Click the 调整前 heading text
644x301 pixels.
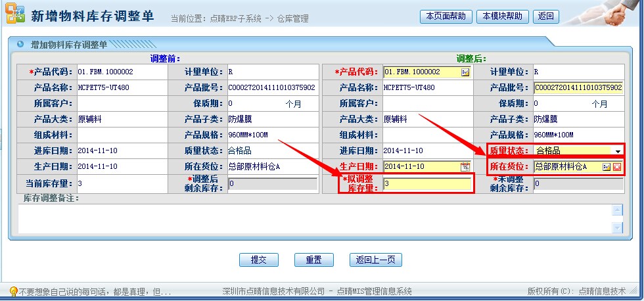click(x=165, y=58)
